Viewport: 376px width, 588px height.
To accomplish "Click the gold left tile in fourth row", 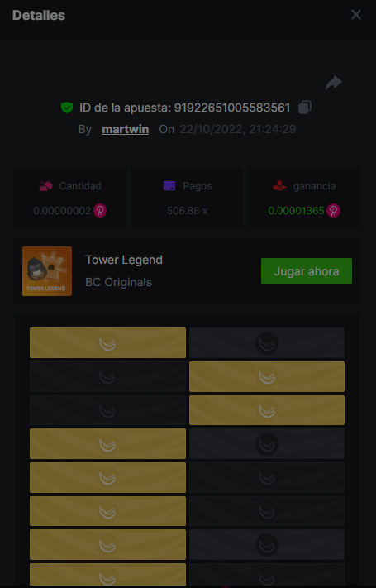I will tap(107, 443).
